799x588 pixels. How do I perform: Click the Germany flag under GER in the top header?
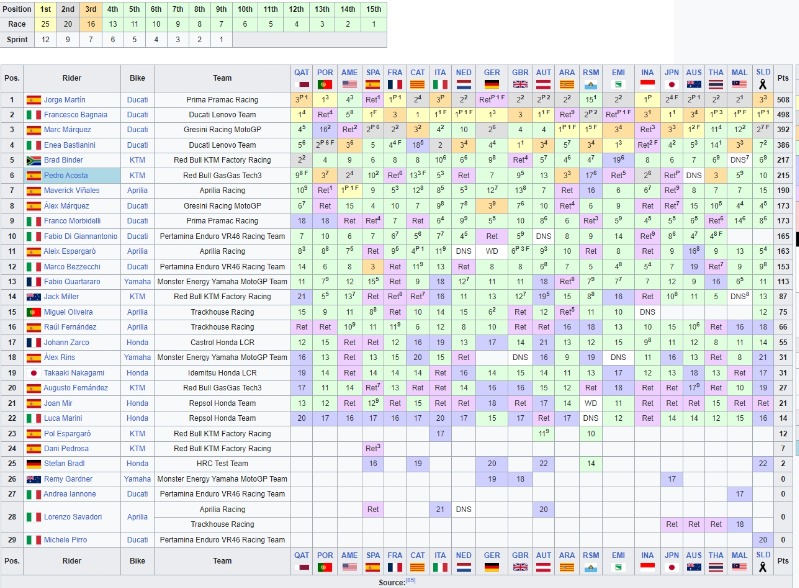click(492, 85)
